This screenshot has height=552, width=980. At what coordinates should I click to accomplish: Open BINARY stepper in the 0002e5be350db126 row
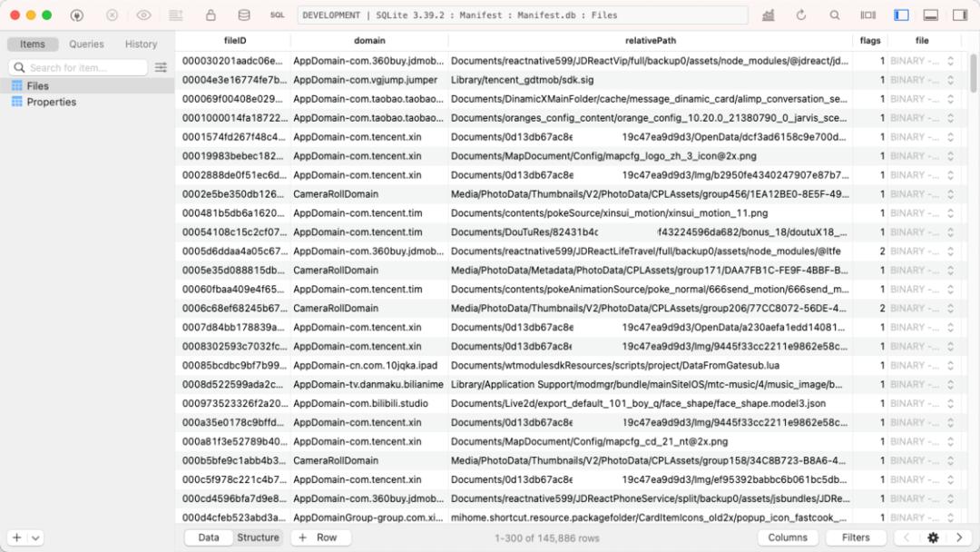pyautogui.click(x=950, y=193)
